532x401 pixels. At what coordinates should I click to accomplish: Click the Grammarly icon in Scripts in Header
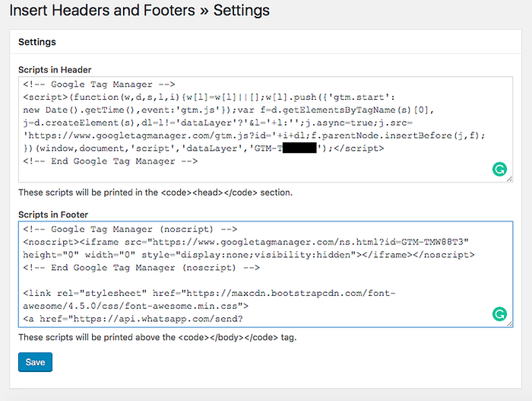pos(499,169)
